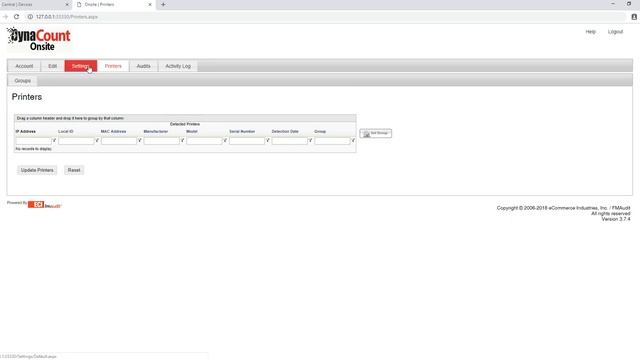The height and width of the screenshot is (360, 640).
Task: Open the Activity Log tab
Action: tap(178, 66)
